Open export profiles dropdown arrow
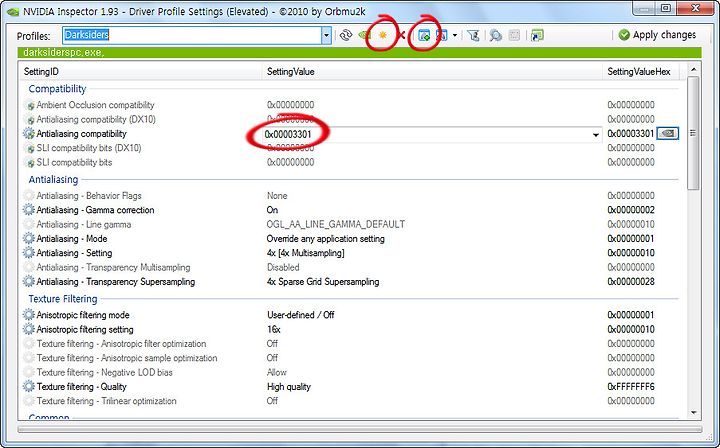This screenshot has width=720, height=448. click(455, 35)
